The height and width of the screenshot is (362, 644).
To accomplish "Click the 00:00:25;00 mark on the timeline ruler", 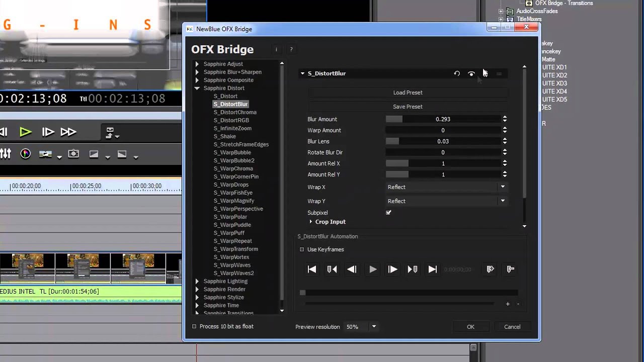I will [x=86, y=186].
